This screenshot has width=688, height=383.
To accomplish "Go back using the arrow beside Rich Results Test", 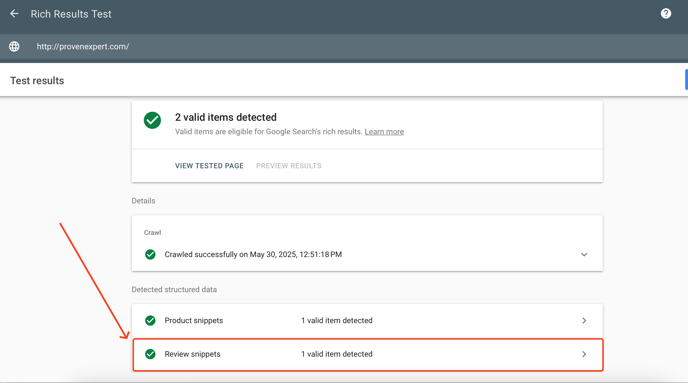I will click(x=14, y=14).
